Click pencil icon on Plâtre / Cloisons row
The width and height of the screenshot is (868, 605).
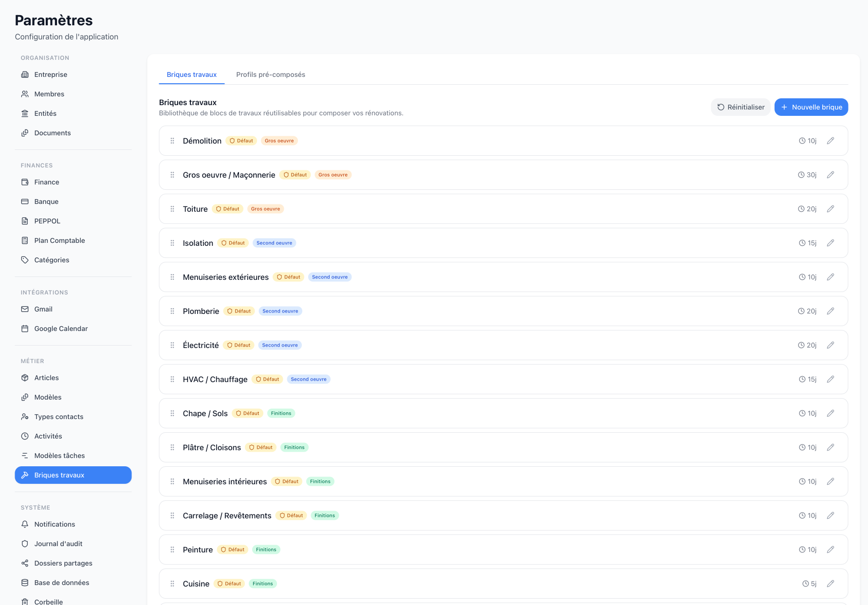[x=831, y=447]
